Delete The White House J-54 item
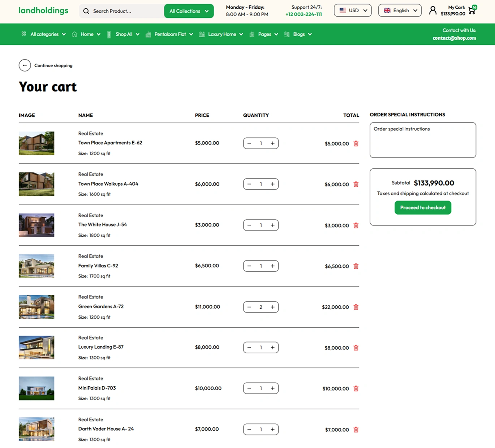 pyautogui.click(x=356, y=225)
